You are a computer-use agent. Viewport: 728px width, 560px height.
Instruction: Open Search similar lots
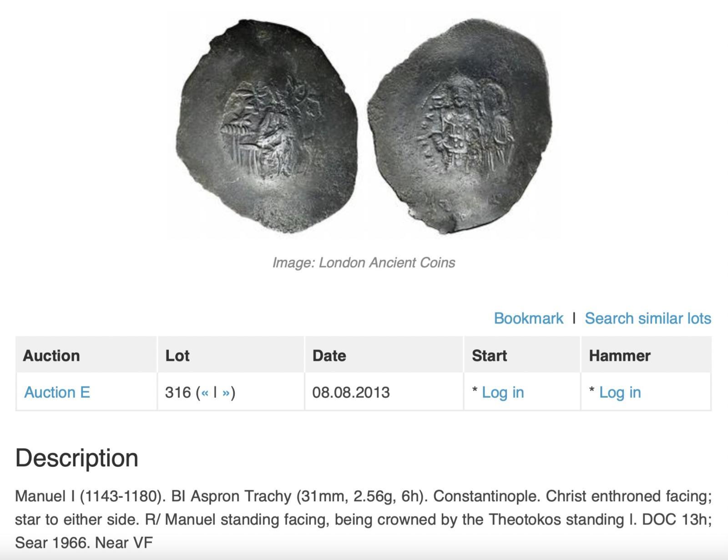tap(647, 318)
